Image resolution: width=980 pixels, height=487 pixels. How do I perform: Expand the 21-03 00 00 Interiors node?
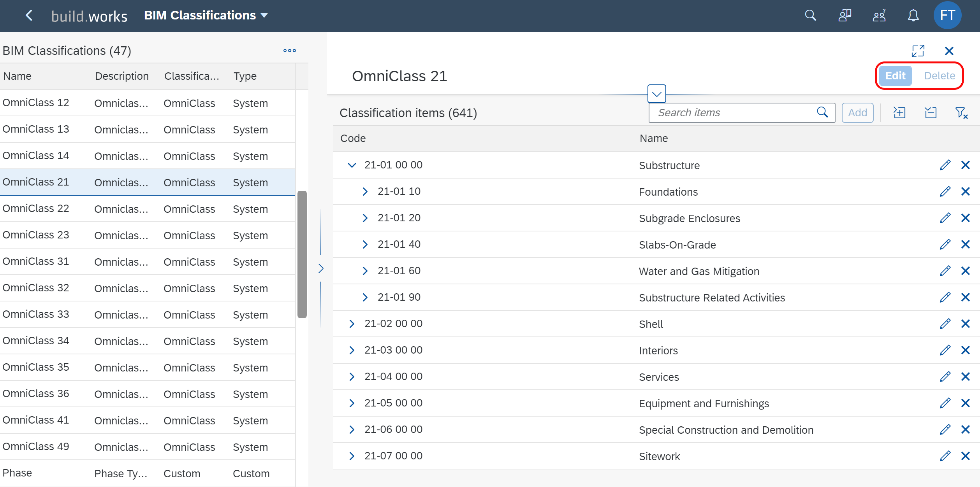[x=352, y=350]
